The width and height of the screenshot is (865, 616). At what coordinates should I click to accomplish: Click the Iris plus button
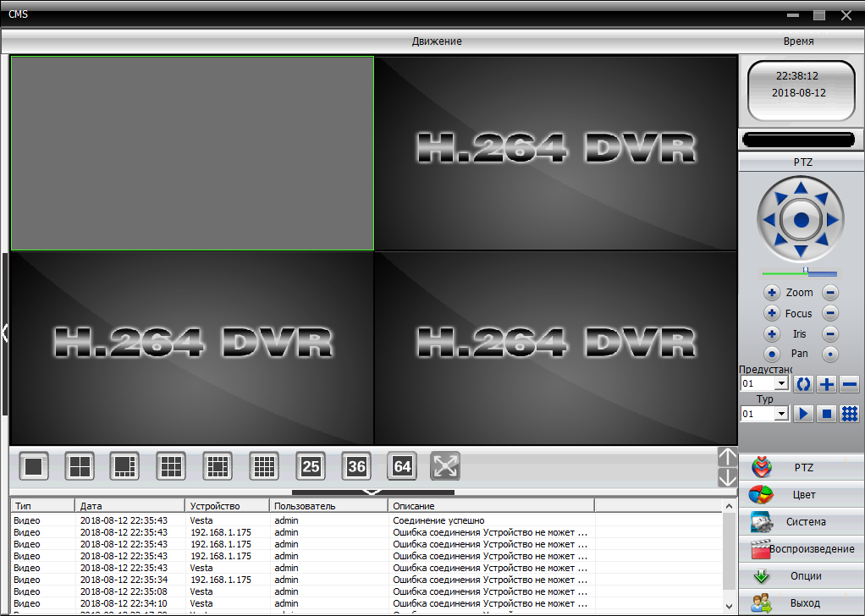tap(771, 334)
